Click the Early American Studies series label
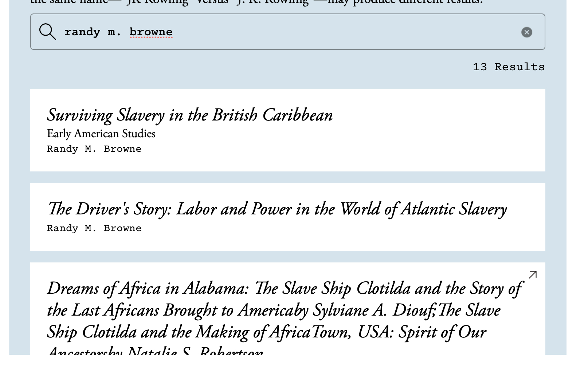Screen dimensions: 588x372 coord(101,134)
